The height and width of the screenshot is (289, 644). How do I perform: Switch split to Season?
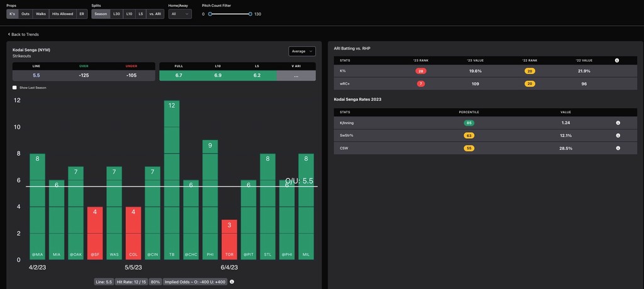click(101, 14)
